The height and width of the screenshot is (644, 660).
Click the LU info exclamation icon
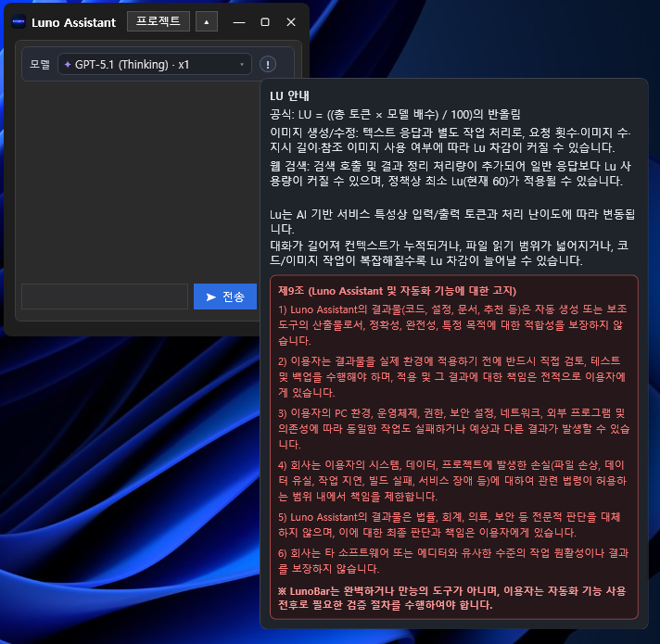point(268,64)
